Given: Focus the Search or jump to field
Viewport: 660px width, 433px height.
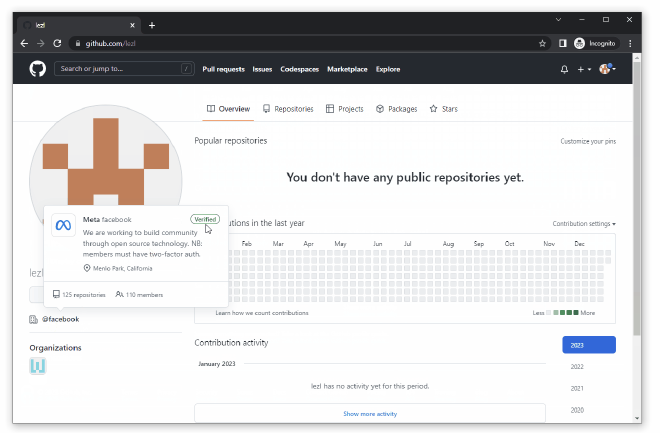Looking at the screenshot, I should tap(120, 69).
